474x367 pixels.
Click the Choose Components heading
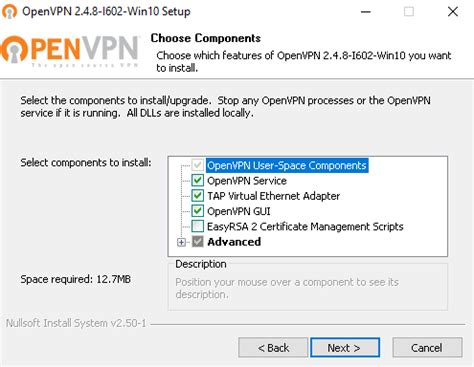point(206,38)
